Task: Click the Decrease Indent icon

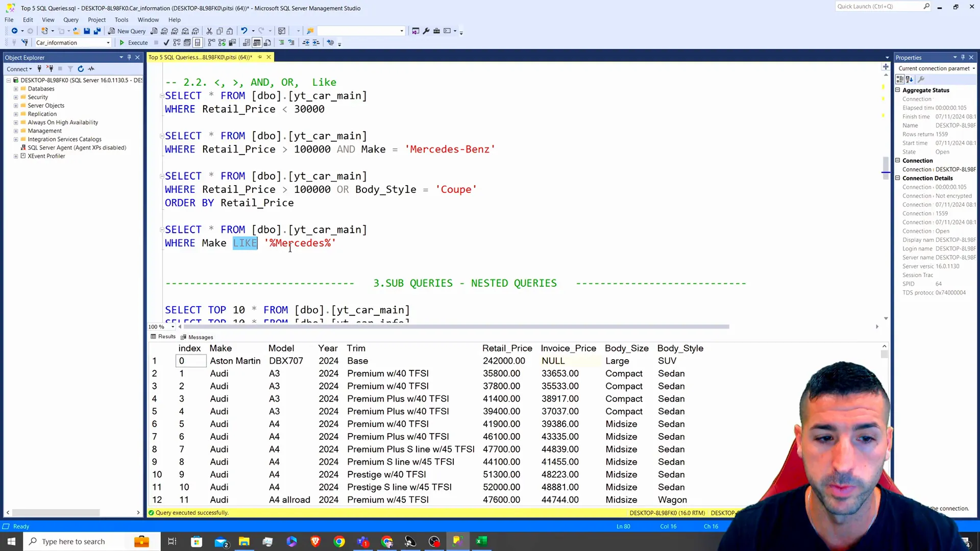Action: tap(306, 43)
